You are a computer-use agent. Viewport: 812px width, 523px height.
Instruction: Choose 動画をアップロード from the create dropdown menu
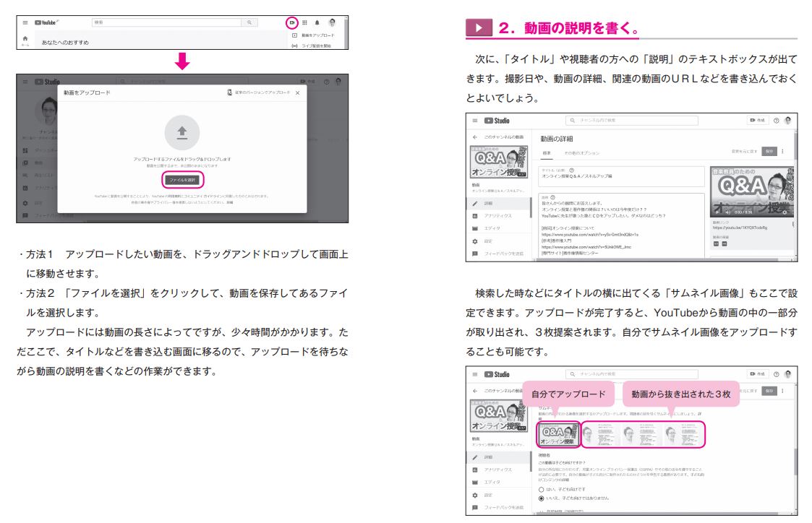[x=314, y=35]
